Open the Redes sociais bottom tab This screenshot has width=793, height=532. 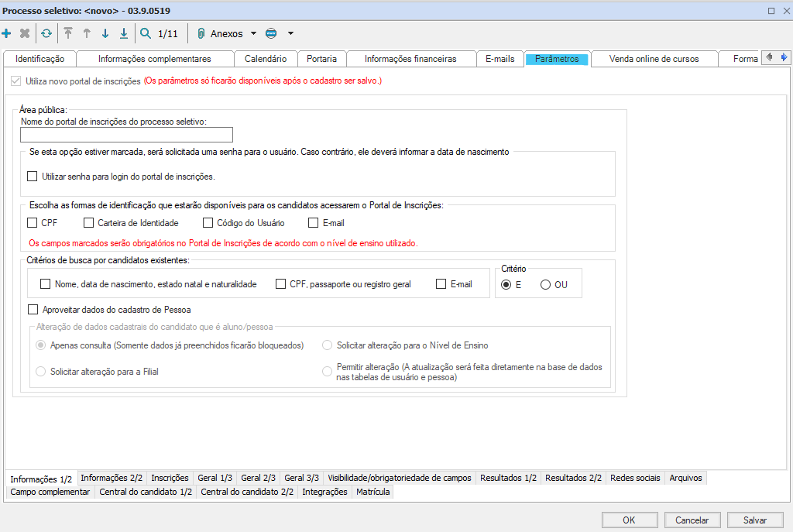[635, 479]
